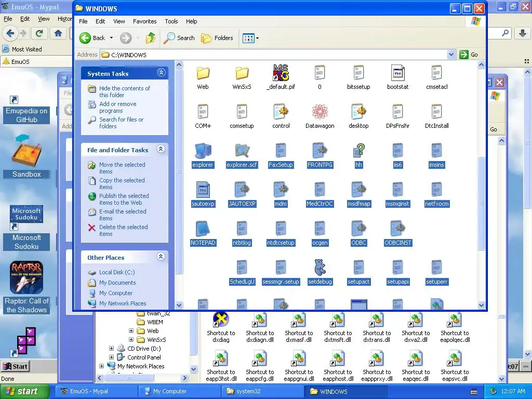532x399 pixels.
Task: Expand the CD Drive (D:) tree node
Action: click(111, 348)
